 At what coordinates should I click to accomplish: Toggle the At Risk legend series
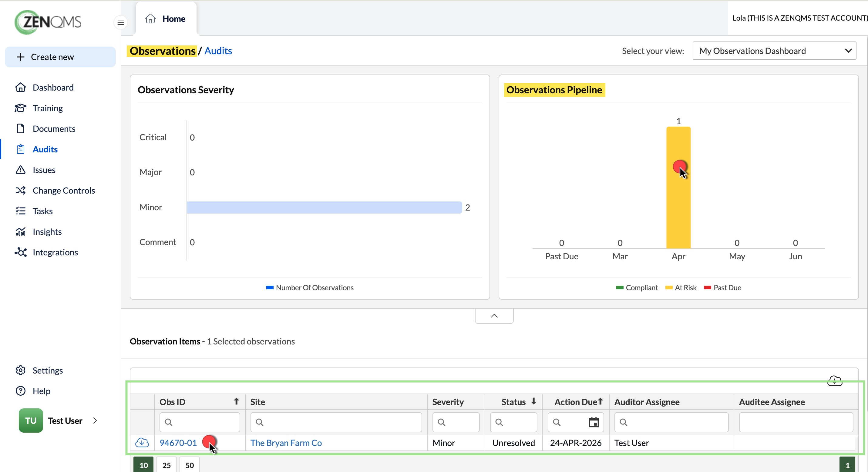(x=681, y=288)
